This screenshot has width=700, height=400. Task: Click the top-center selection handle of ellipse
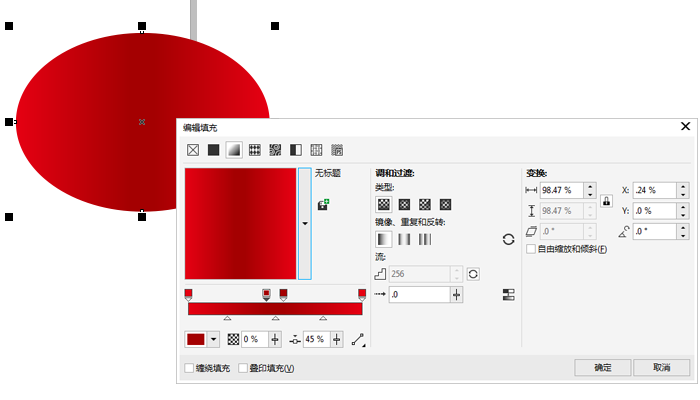coord(142,26)
